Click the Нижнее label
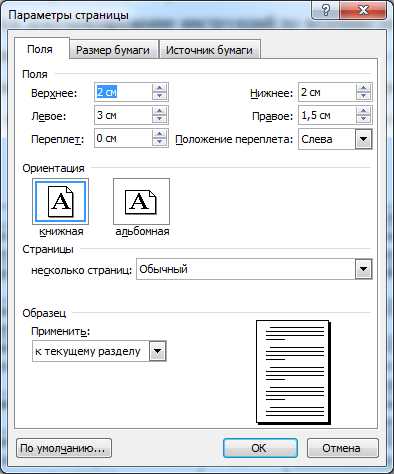 pyautogui.click(x=272, y=93)
